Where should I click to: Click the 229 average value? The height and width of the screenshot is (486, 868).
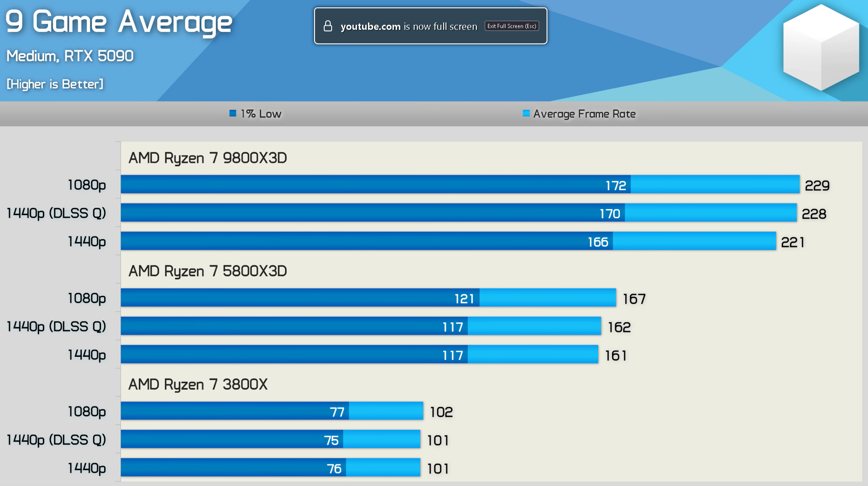817,186
